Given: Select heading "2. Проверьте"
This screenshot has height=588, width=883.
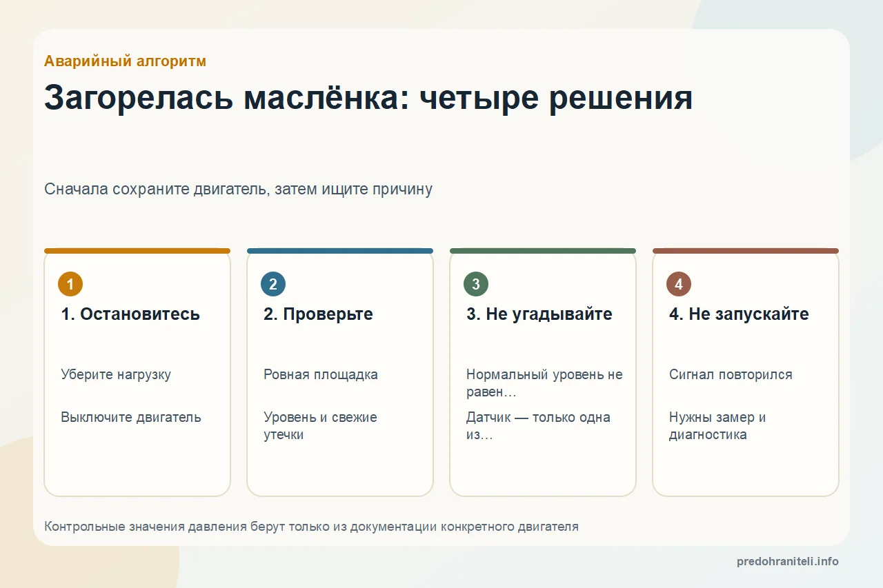Looking at the screenshot, I should 318,314.
